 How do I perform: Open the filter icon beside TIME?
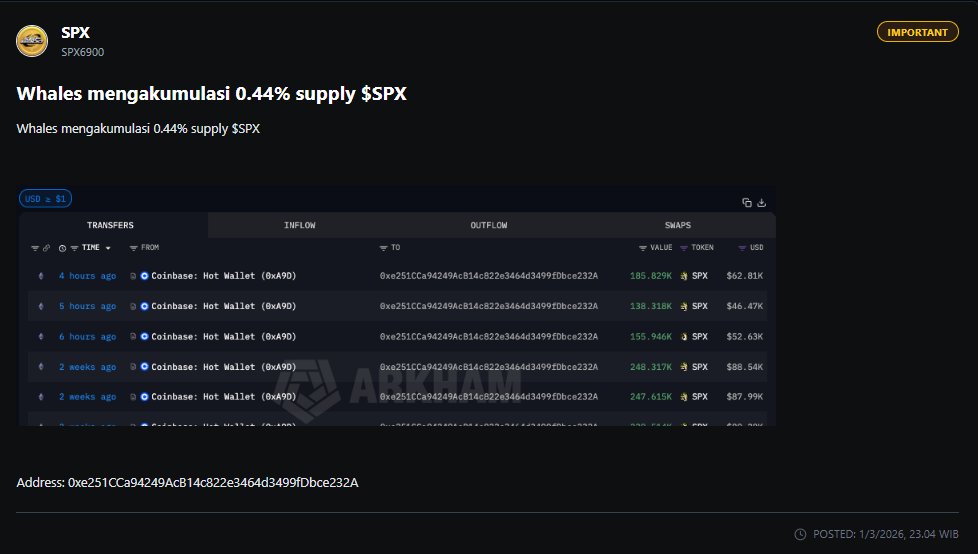[x=74, y=248]
